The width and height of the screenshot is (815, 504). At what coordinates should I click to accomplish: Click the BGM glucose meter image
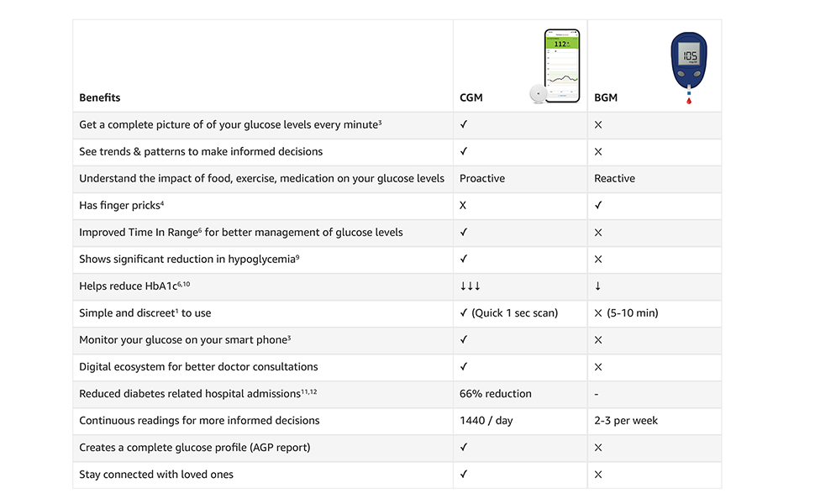coord(688,60)
